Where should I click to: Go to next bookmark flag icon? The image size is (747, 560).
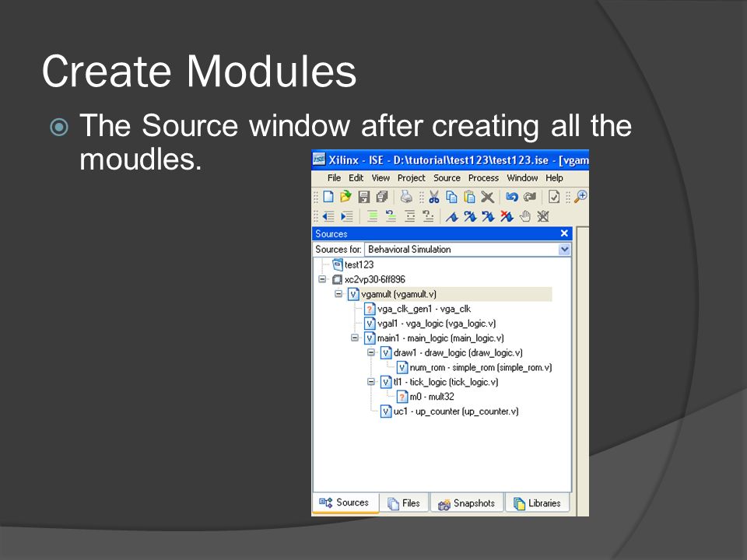click(470, 217)
